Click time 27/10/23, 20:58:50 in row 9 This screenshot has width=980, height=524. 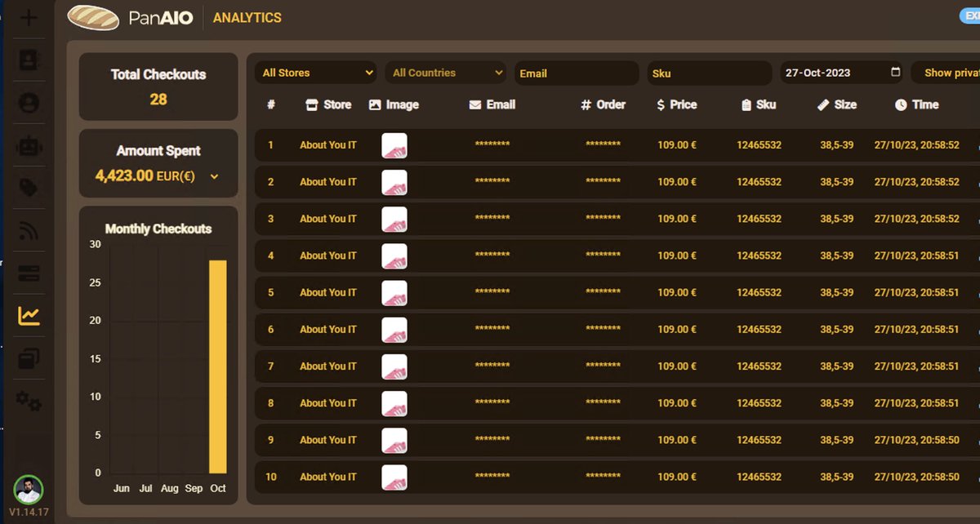tap(916, 440)
